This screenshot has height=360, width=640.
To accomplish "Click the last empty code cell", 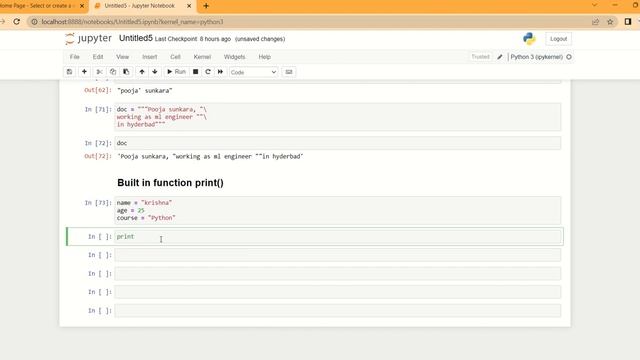I will point(338,311).
